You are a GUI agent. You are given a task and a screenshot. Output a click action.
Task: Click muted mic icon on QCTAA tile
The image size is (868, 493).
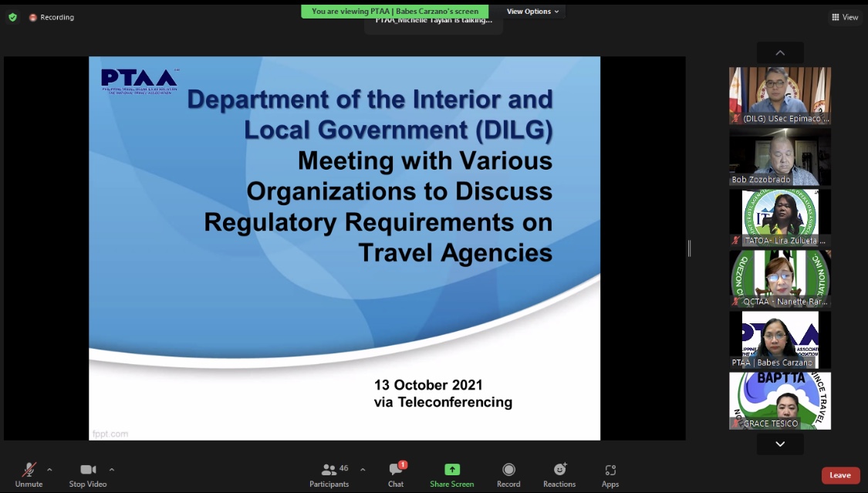pyautogui.click(x=736, y=302)
